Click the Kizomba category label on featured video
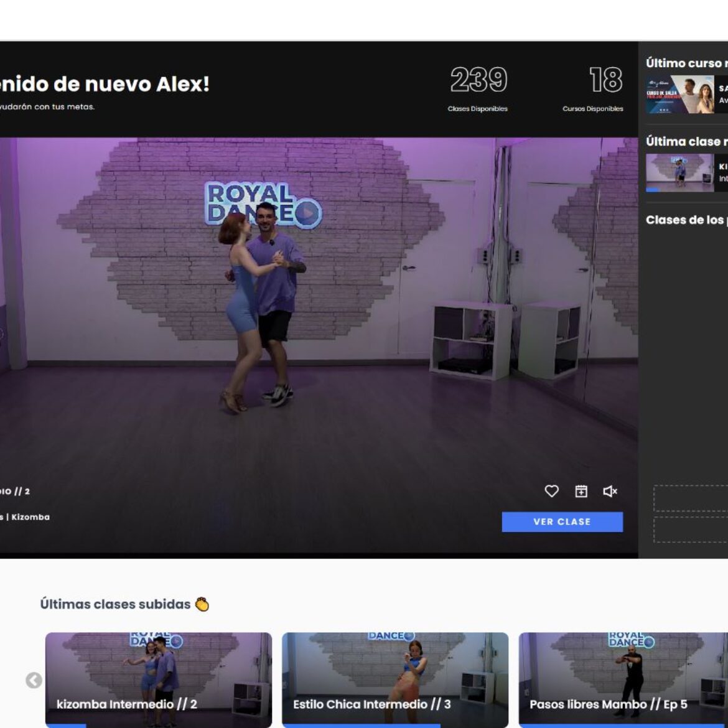 30,517
